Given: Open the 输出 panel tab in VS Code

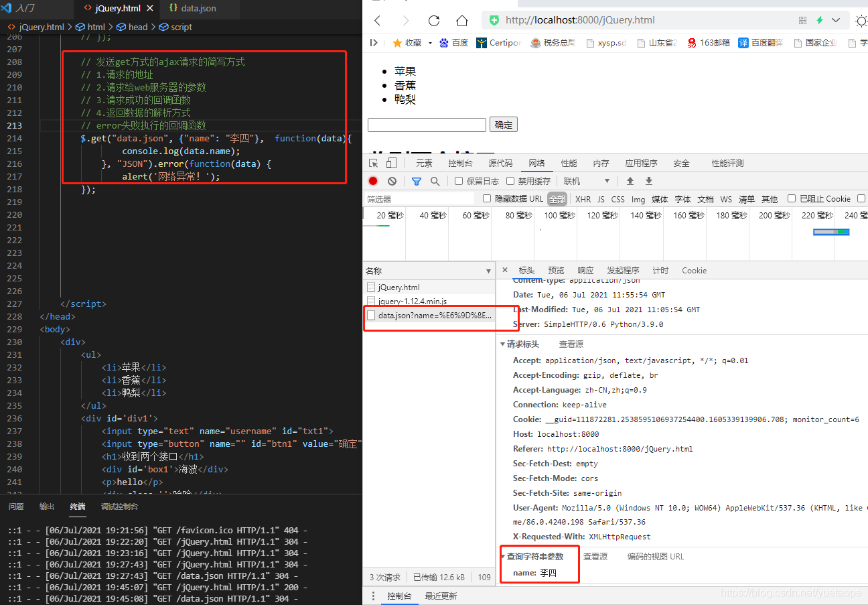Looking at the screenshot, I should (x=47, y=507).
